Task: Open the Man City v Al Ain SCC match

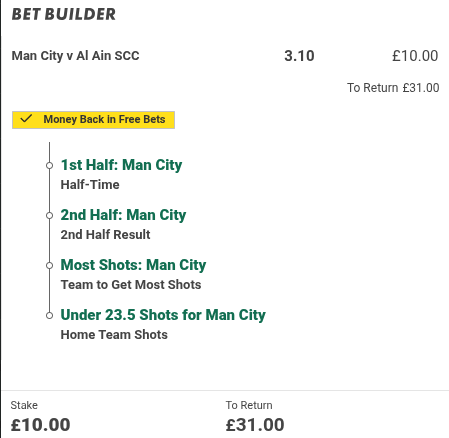Action: click(x=75, y=56)
